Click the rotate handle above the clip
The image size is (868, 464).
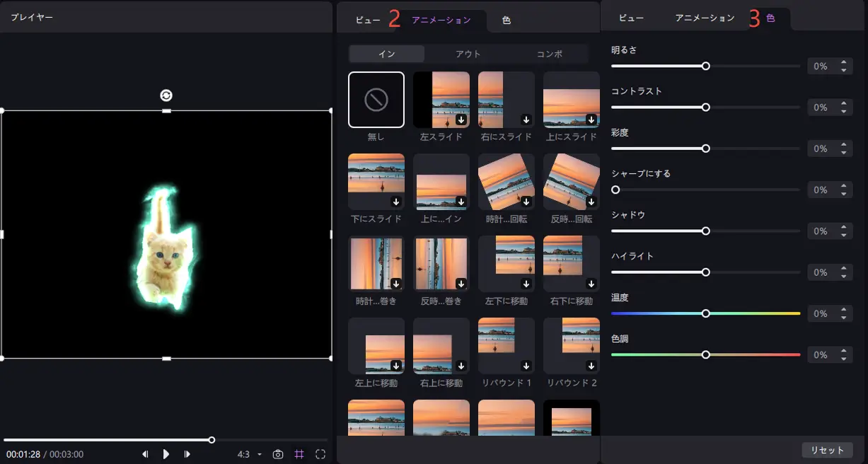166,95
